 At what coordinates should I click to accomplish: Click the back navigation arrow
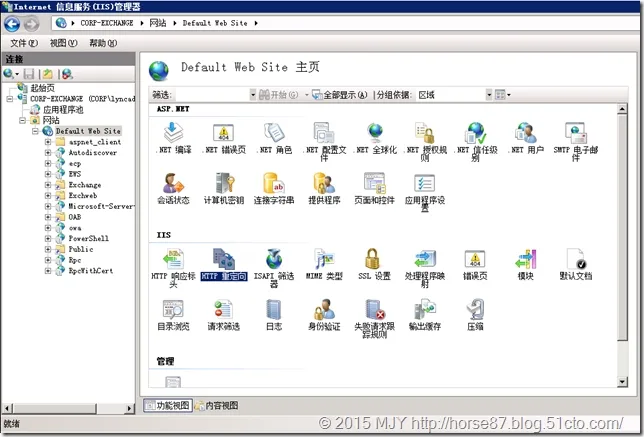[x=12, y=24]
